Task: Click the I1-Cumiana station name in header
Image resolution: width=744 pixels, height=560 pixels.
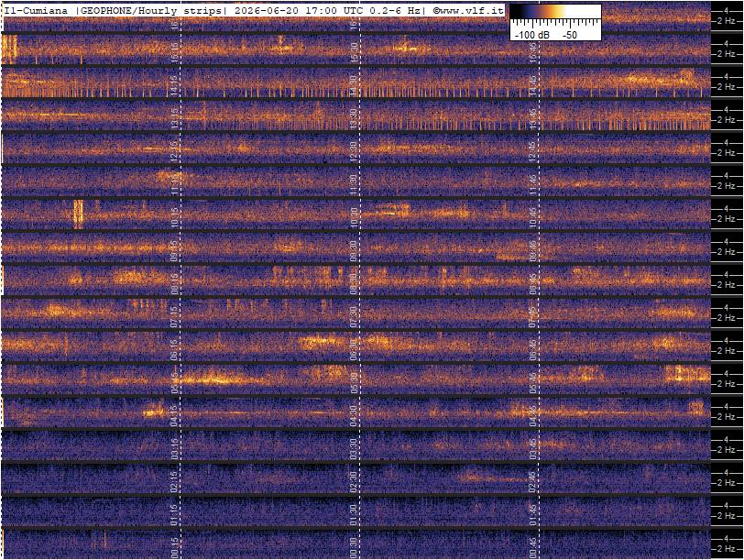Action: pyautogui.click(x=36, y=10)
